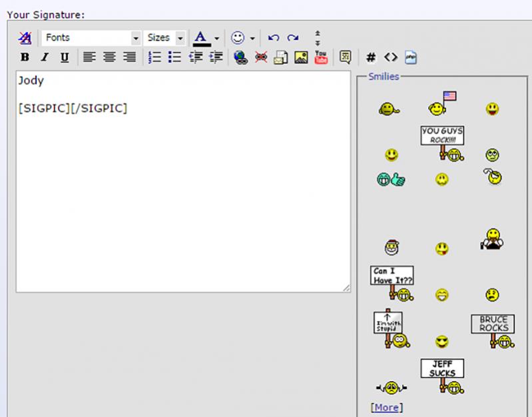Expand the smiley picker dropdown arrow
532x417 pixels.
click(253, 39)
